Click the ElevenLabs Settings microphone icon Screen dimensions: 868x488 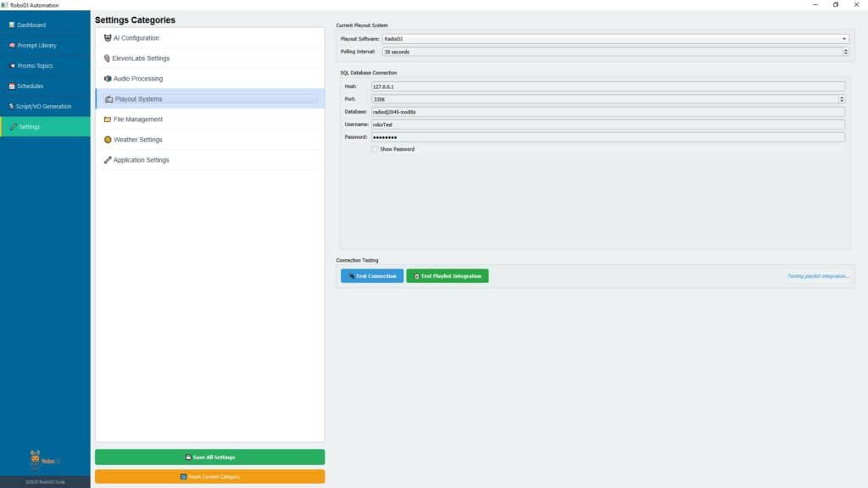click(x=108, y=58)
